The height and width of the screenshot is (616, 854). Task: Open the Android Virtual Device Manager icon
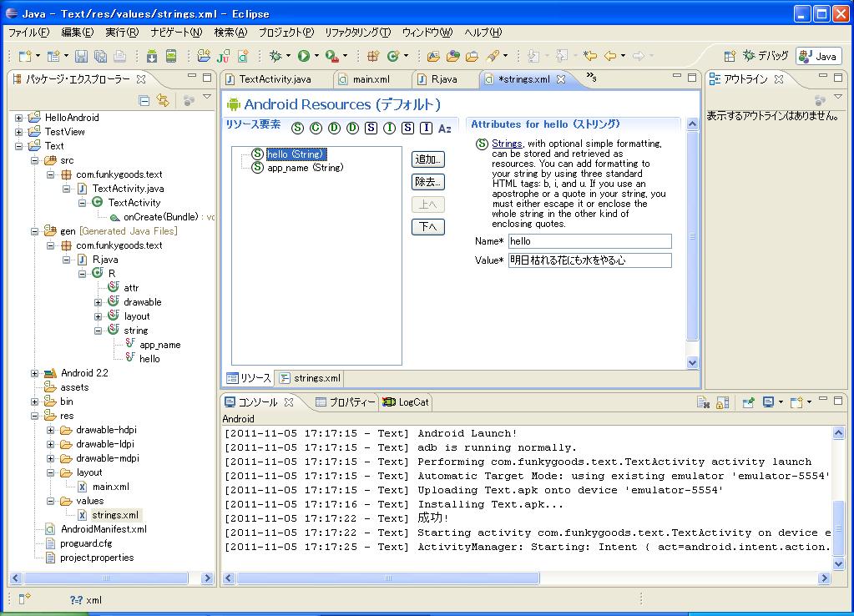[171, 56]
